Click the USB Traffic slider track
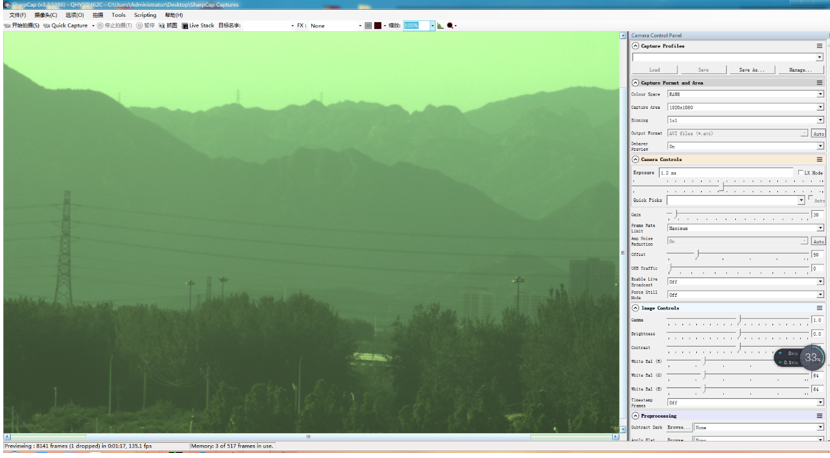The height and width of the screenshot is (458, 830). [738, 268]
